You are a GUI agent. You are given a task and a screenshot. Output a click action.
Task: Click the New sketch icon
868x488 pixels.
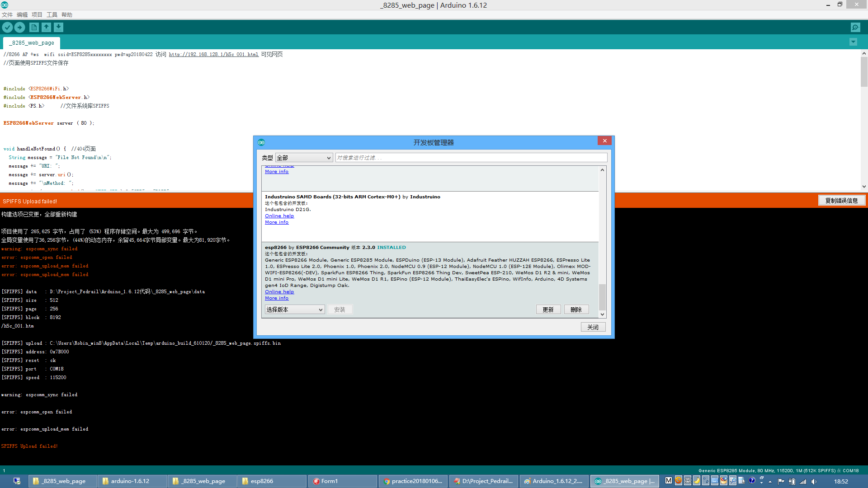(x=34, y=28)
